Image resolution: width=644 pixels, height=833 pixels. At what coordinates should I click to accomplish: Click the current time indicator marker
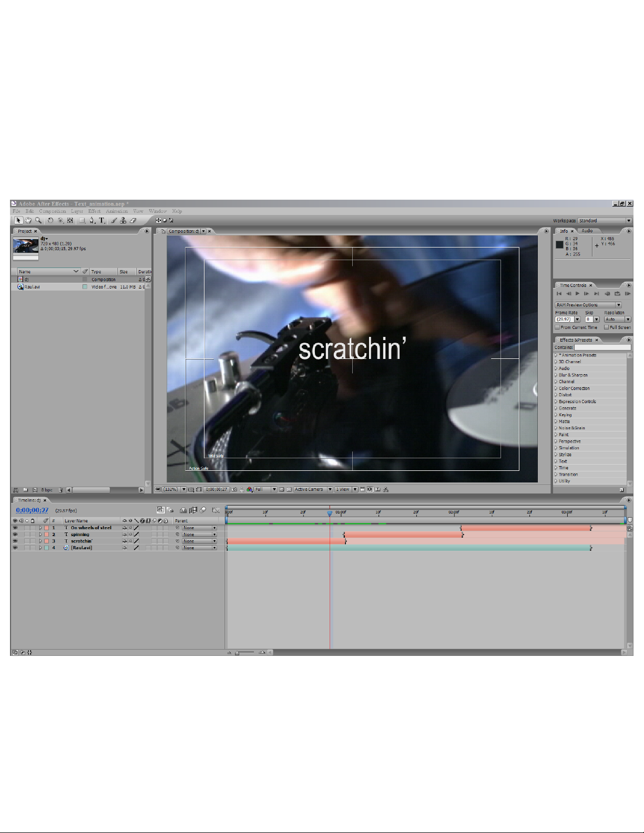[330, 513]
